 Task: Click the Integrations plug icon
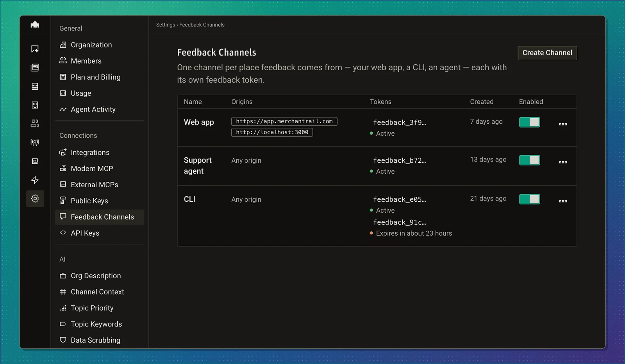tap(63, 152)
